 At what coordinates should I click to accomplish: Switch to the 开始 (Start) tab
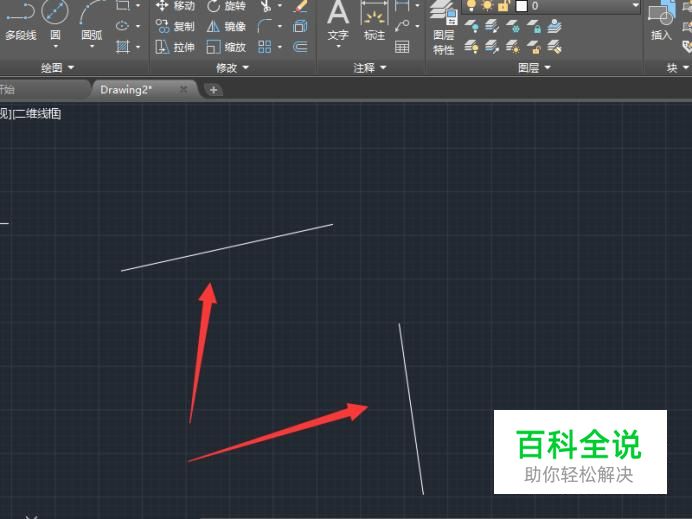(7, 90)
